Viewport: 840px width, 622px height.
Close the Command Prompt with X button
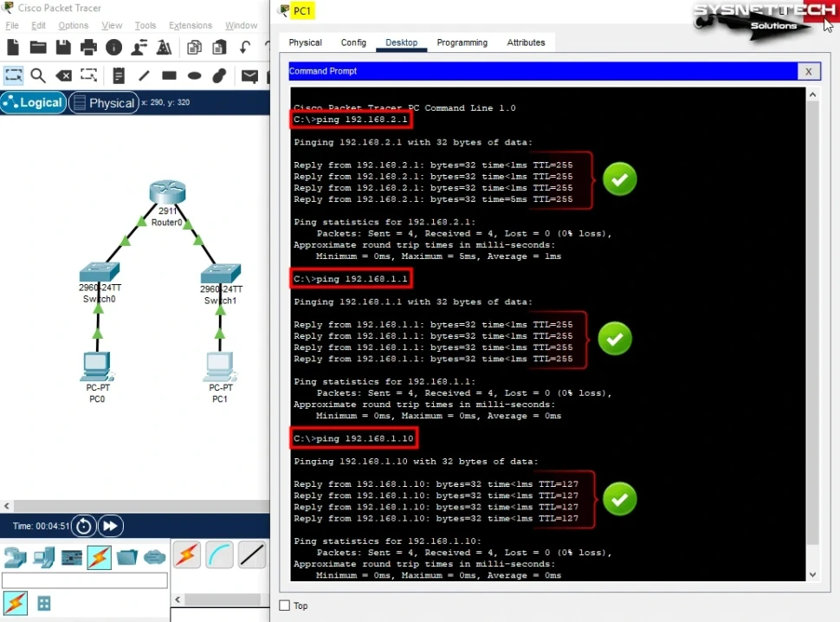pyautogui.click(x=807, y=71)
